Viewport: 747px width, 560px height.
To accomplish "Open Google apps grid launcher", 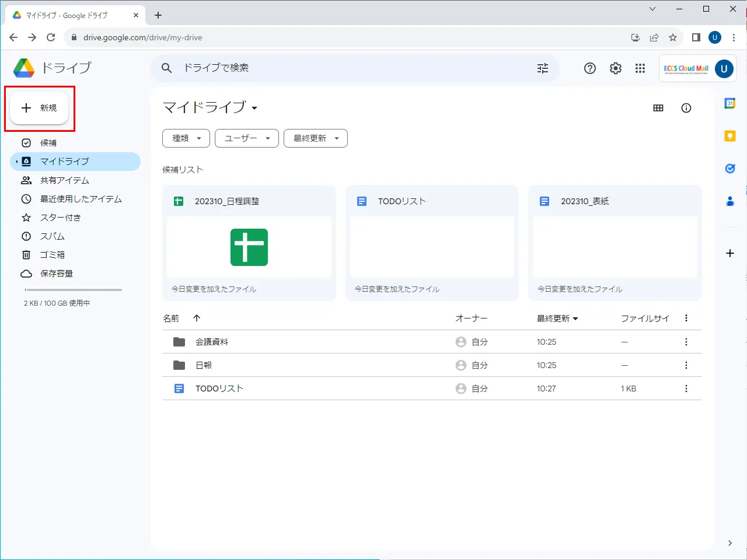I will click(640, 68).
